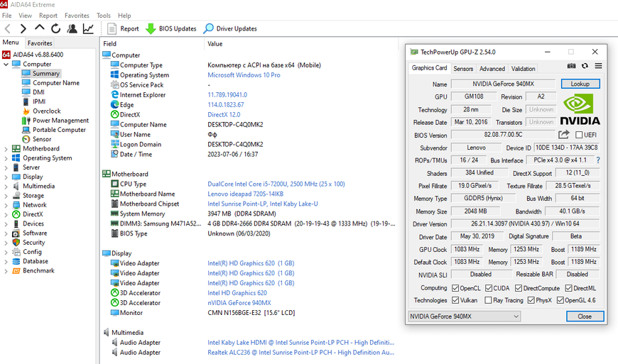The image size is (618, 364).
Task: Toggle the CUDA checkbox
Action: [x=489, y=288]
